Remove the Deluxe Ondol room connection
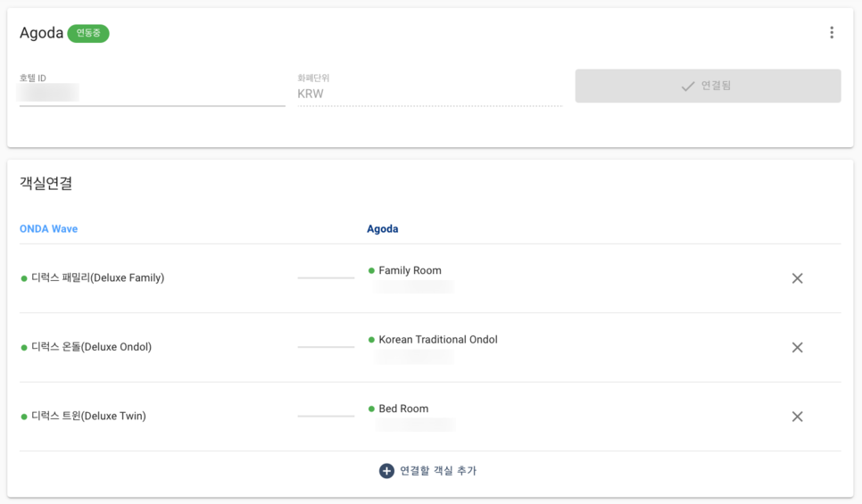 pos(797,347)
